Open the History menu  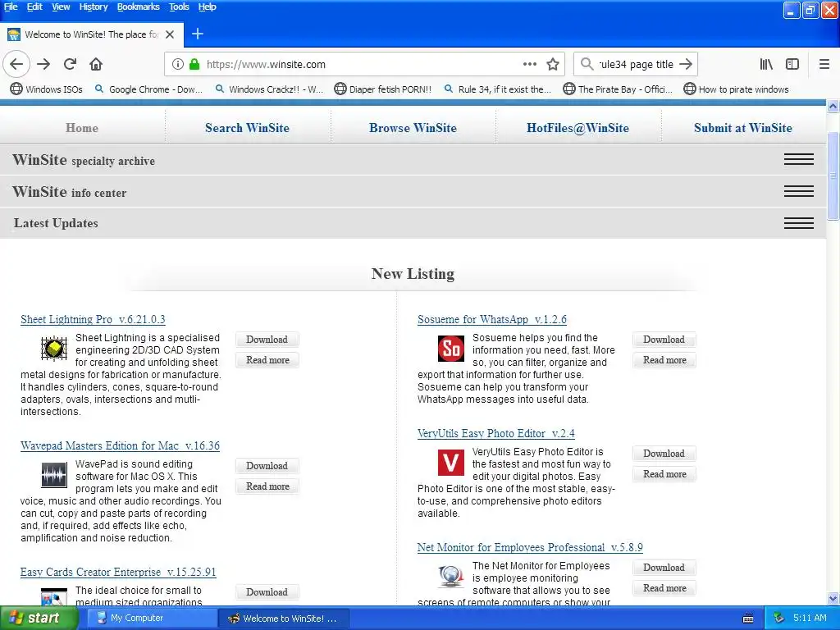tap(94, 7)
